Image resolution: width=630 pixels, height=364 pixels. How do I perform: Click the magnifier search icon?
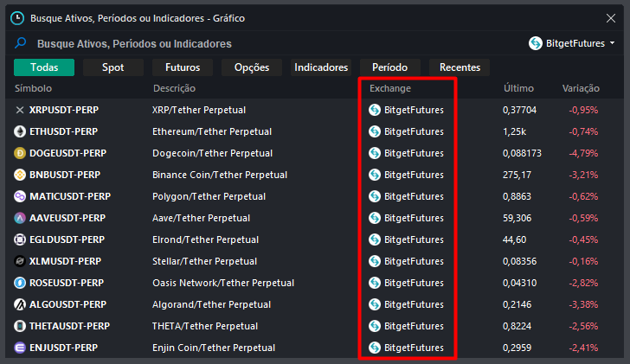20,43
